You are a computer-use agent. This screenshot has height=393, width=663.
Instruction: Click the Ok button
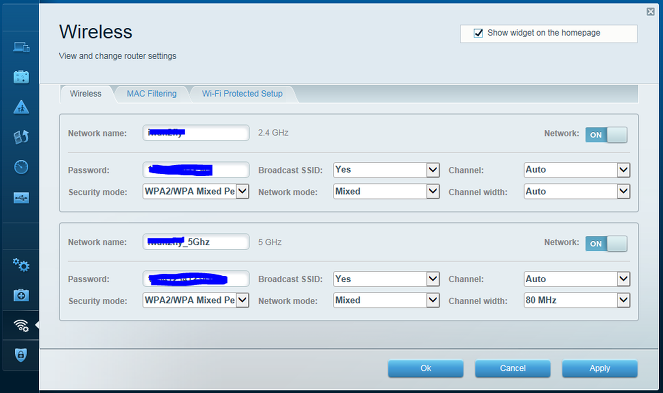pyautogui.click(x=426, y=368)
